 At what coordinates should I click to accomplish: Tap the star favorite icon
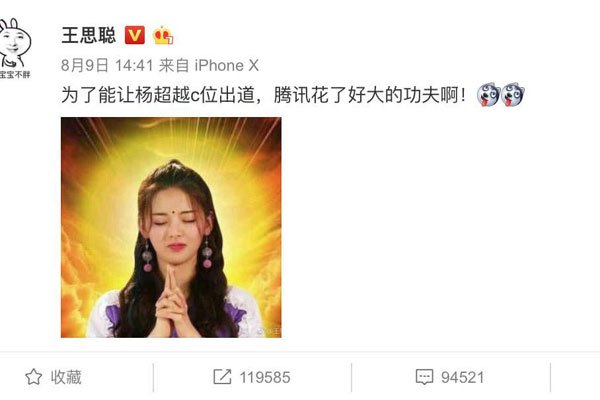34,377
